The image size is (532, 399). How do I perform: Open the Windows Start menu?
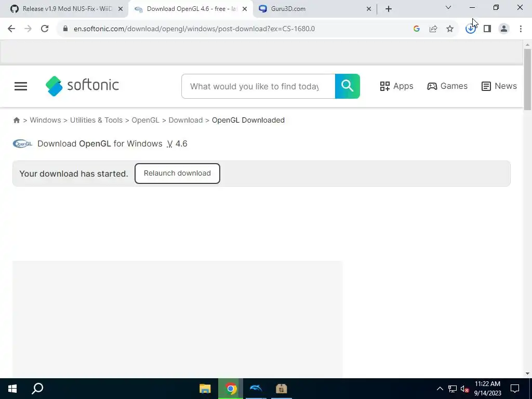point(12,389)
